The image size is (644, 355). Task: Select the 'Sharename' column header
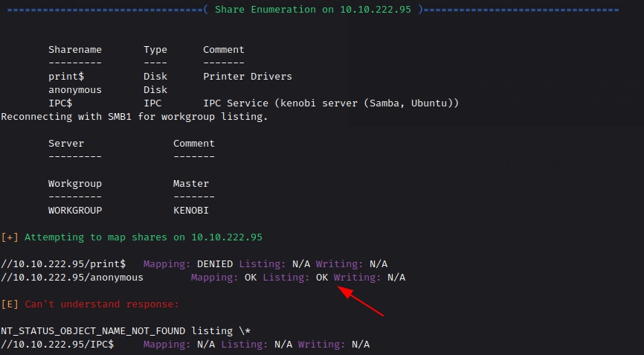(x=75, y=50)
